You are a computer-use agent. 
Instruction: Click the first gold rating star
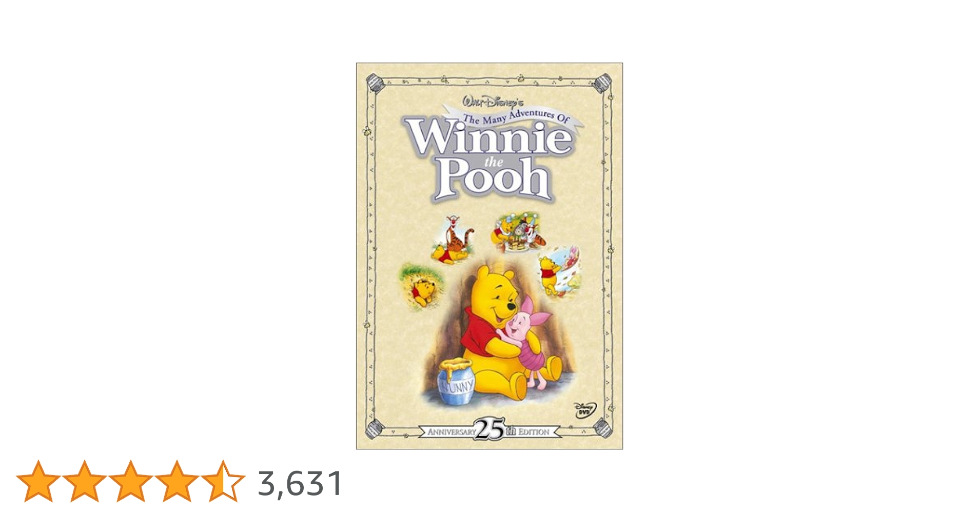point(38,481)
